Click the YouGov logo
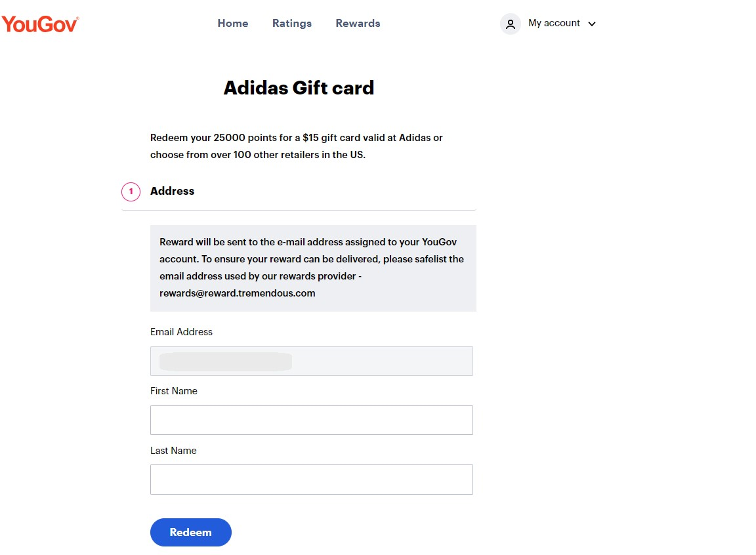Viewport: 756px width, 555px height. (x=40, y=24)
